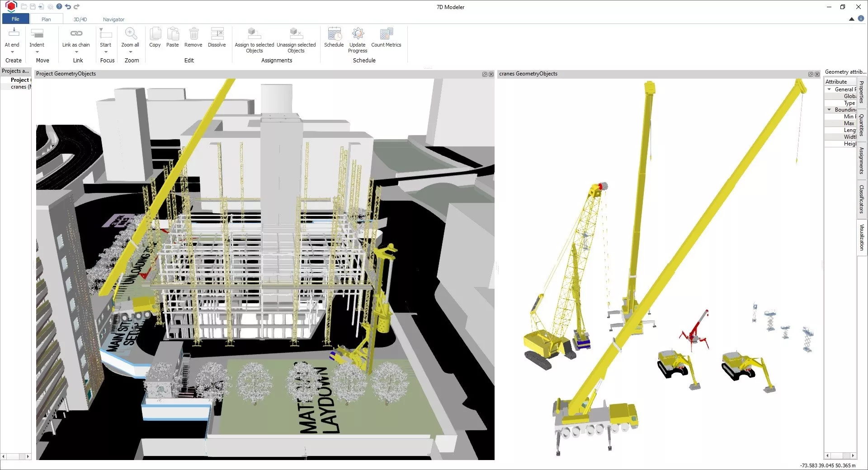The height and width of the screenshot is (470, 868).
Task: Open the Indent dropdown arrow
Action: (37, 52)
